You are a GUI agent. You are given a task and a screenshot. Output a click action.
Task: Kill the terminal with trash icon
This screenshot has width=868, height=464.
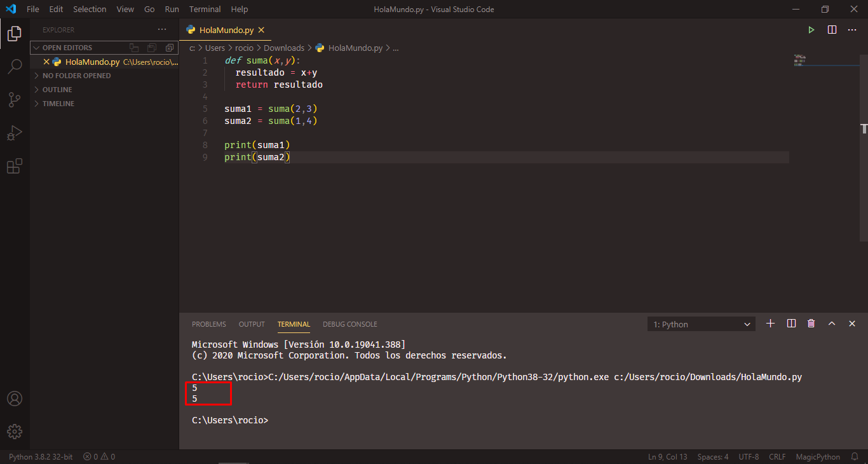(811, 324)
